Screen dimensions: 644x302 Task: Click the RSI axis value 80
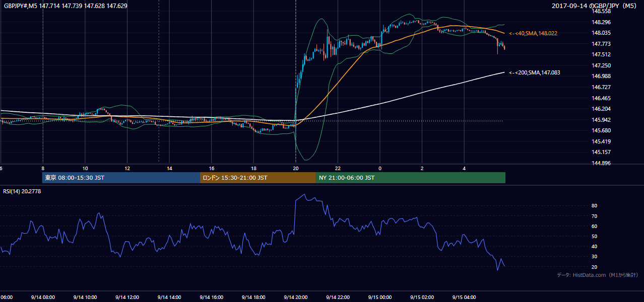click(594, 206)
